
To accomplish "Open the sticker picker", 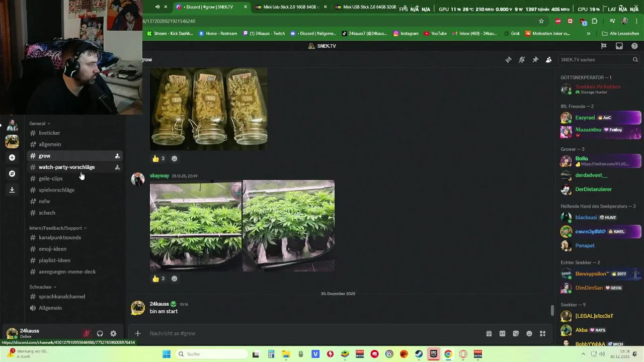I will [516, 333].
